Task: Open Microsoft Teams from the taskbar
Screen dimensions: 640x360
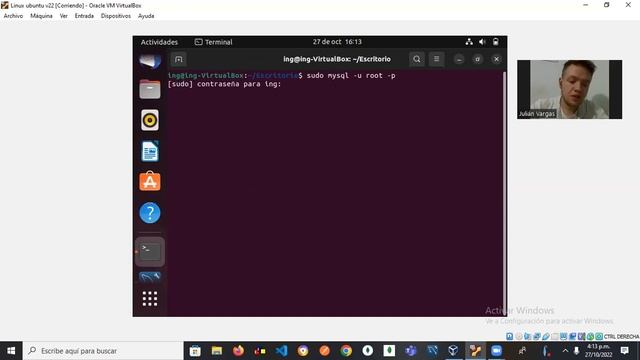Action: [411, 351]
